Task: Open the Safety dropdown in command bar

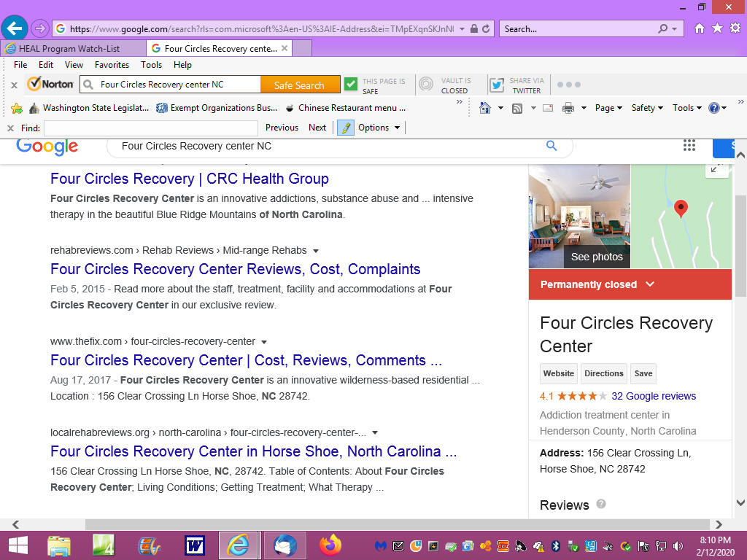Action: coord(647,108)
